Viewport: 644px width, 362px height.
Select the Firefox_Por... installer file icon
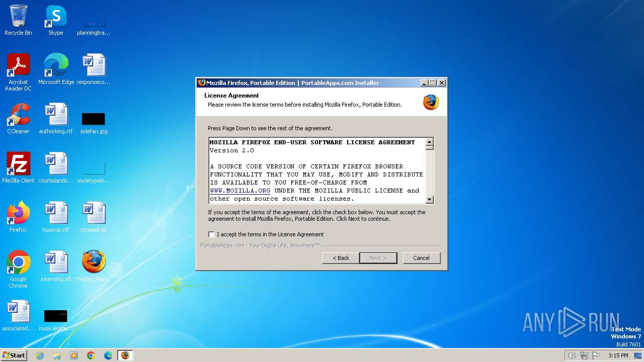[94, 266]
